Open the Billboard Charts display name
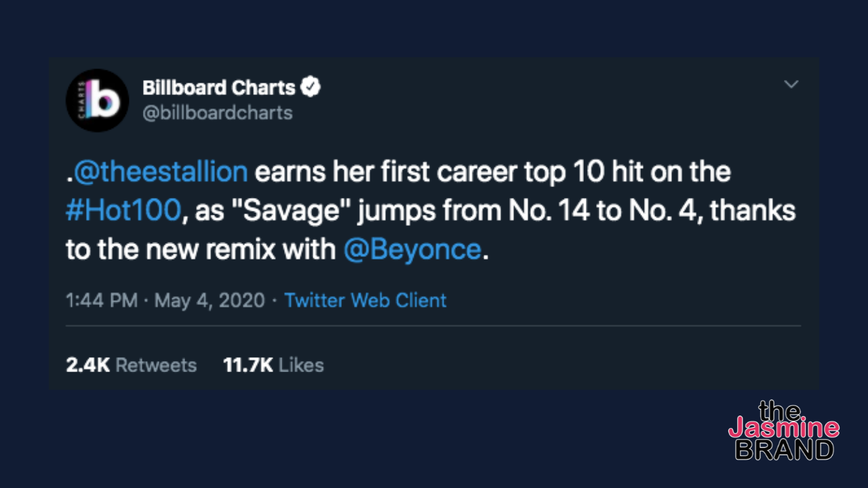This screenshot has width=868, height=488. tap(219, 88)
